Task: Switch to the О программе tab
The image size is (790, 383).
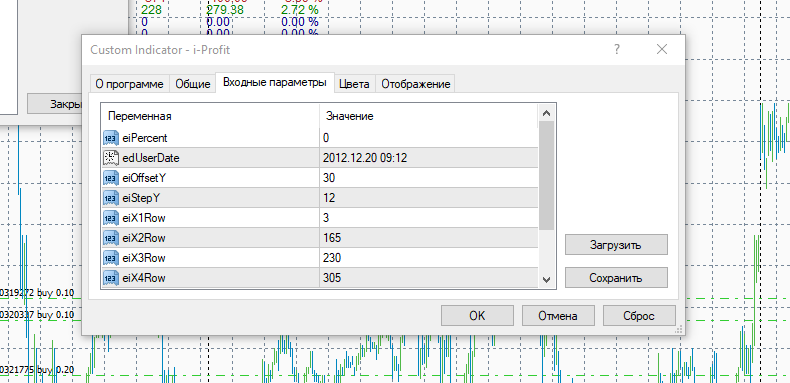Action: click(129, 84)
